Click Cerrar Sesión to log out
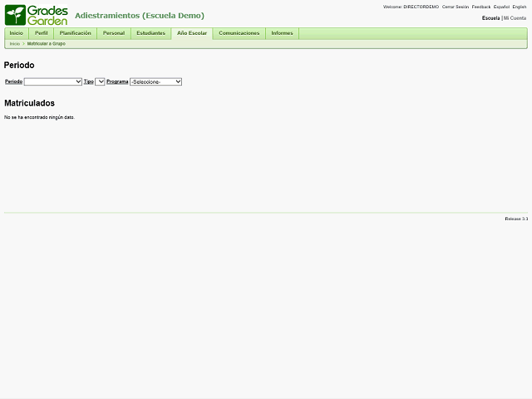The width and height of the screenshot is (532, 399). pos(456,7)
